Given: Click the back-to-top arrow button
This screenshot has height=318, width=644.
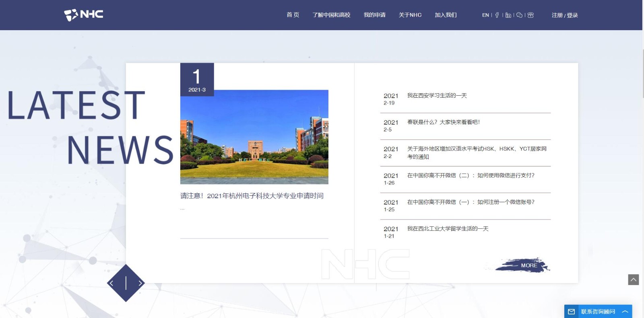Looking at the screenshot, I should [x=633, y=279].
